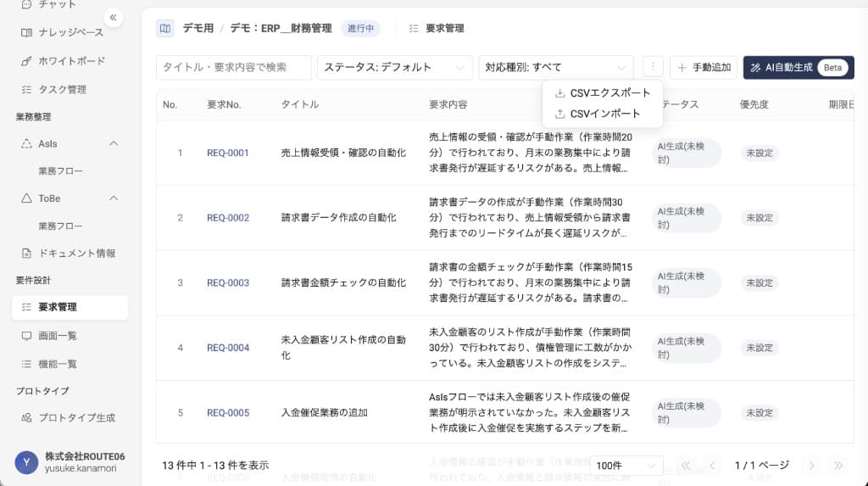Go to first page double-left arrow
The width and height of the screenshot is (868, 486).
point(685,466)
